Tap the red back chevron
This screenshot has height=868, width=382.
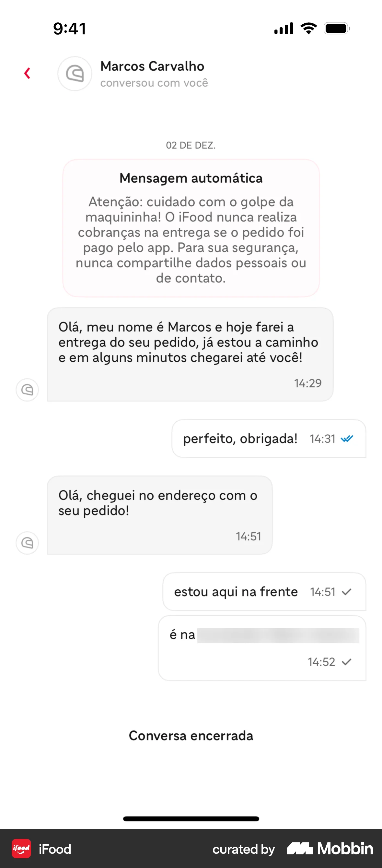pyautogui.click(x=27, y=73)
